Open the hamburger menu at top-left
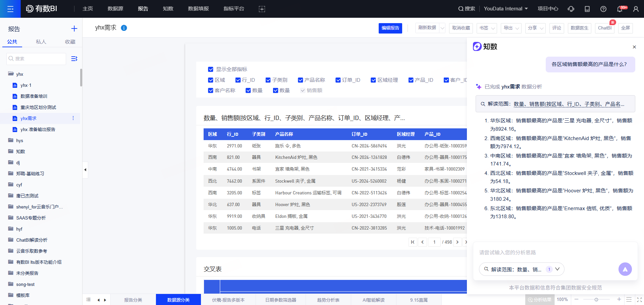 tap(10, 9)
